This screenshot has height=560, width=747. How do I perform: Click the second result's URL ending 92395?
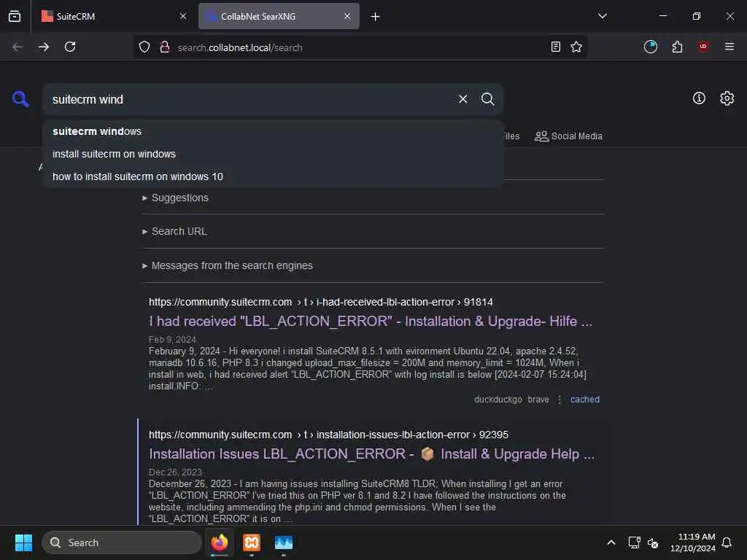point(328,435)
